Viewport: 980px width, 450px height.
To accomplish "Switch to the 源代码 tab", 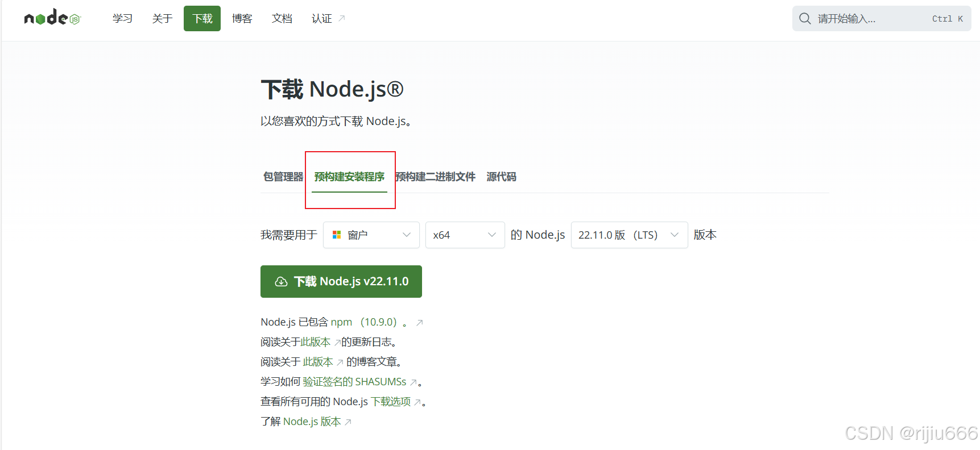I will [501, 177].
